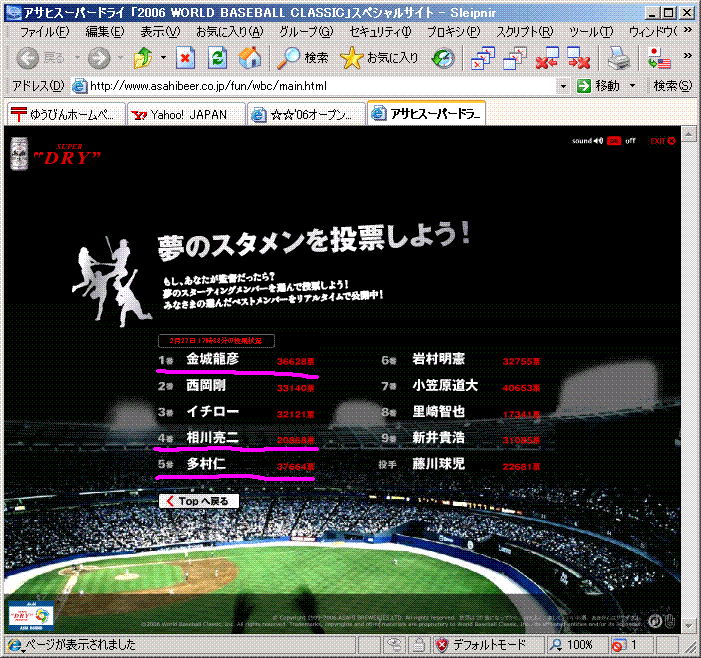Click the player name イチロー
Viewport: 701px width, 658px height.
click(212, 411)
